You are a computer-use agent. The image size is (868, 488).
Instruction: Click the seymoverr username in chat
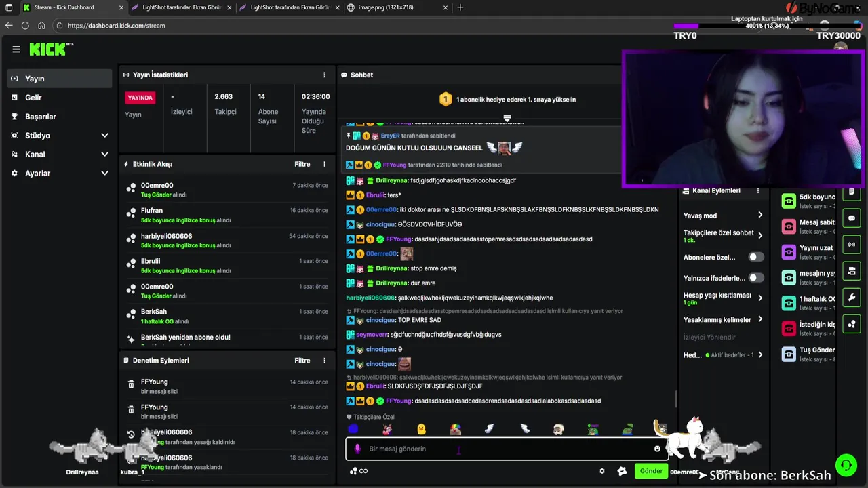point(372,334)
